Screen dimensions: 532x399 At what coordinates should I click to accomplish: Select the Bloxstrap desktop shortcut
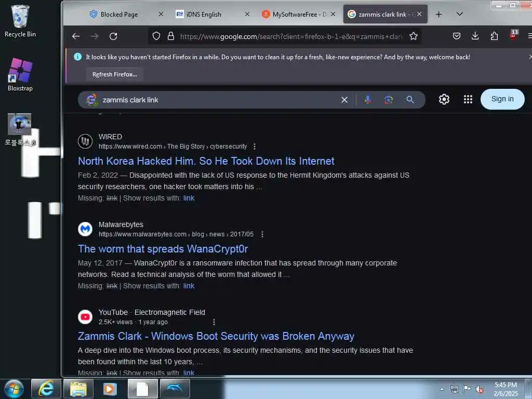pos(20,75)
